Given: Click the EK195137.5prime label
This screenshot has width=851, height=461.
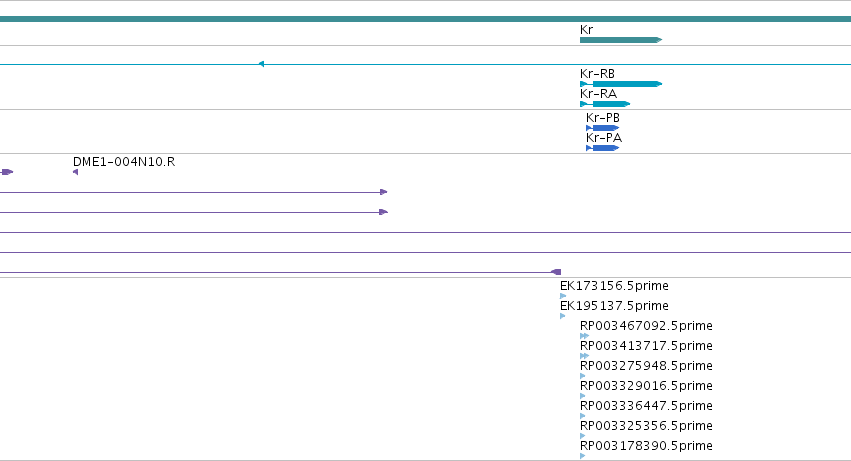Looking at the screenshot, I should (x=614, y=306).
